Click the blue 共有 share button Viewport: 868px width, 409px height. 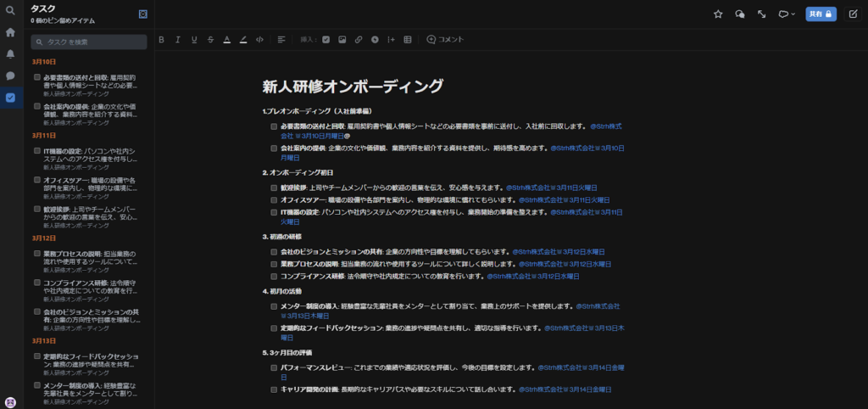[x=821, y=14]
